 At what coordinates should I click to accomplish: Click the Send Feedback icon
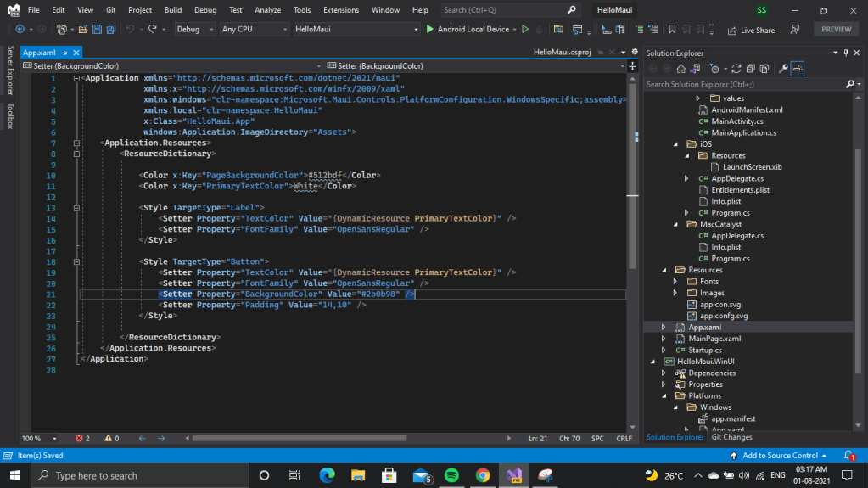794,29
